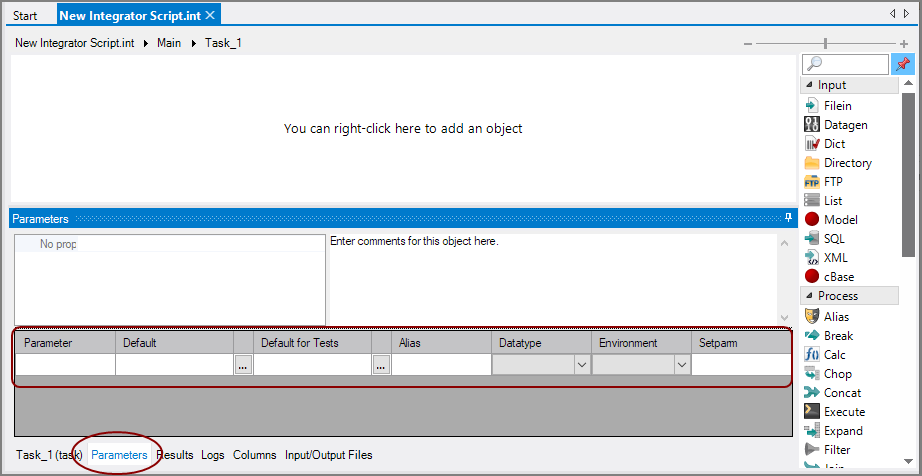The image size is (922, 476).
Task: Pick the Execute process object
Action: (x=834, y=412)
